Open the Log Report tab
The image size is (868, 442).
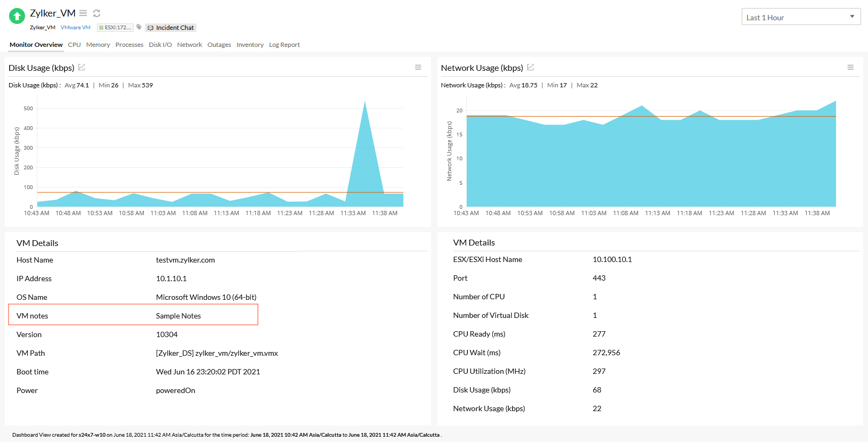point(284,45)
